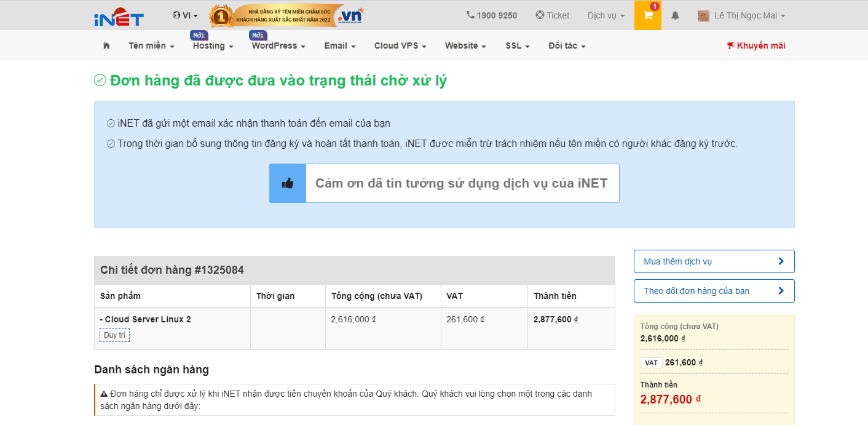Open the Khuyến mãi promotions link

756,46
